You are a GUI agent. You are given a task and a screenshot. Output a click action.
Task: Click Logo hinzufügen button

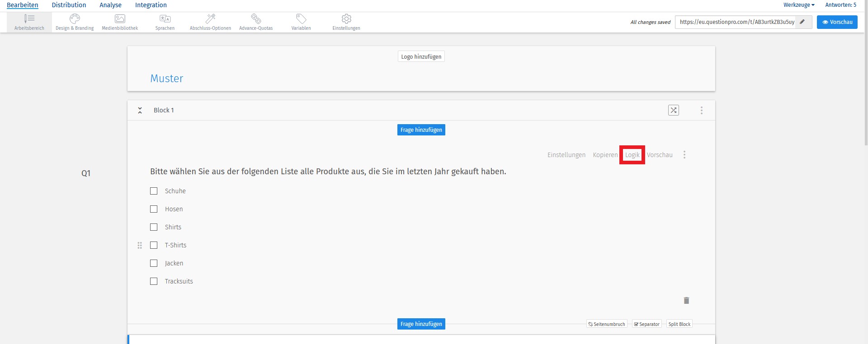[x=421, y=56]
